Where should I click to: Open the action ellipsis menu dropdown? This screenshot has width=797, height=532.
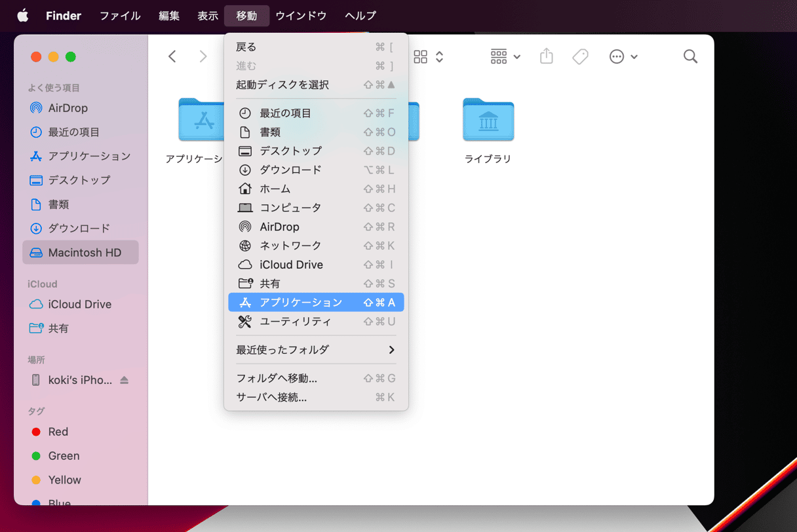(x=623, y=57)
